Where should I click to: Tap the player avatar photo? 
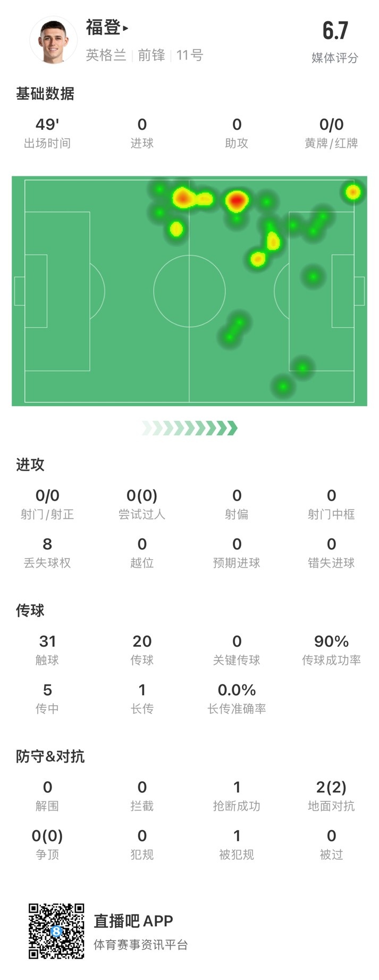point(53,40)
